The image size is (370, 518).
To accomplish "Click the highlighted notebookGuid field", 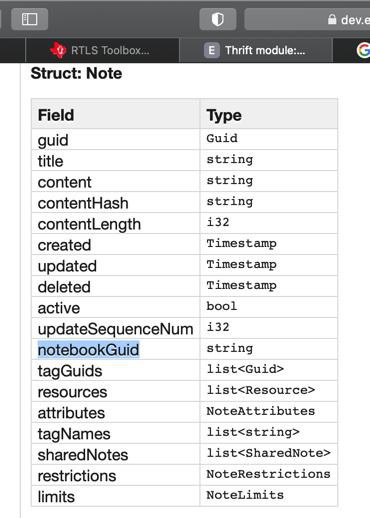I will (x=88, y=350).
